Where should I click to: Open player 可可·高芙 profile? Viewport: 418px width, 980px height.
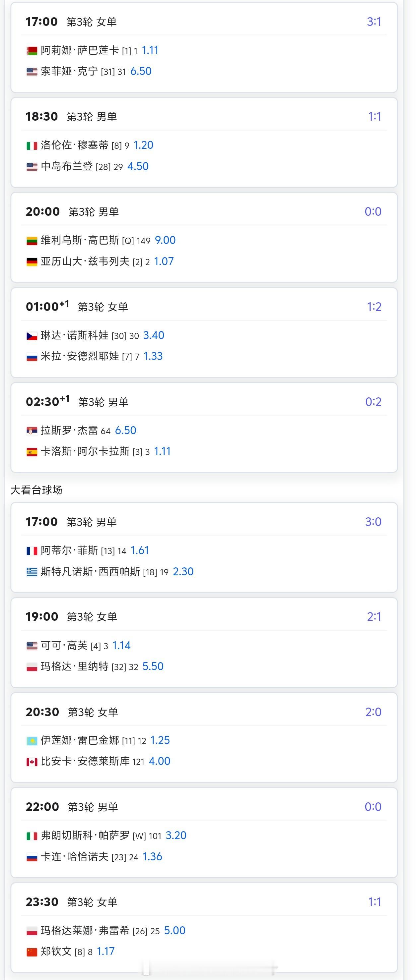click(x=64, y=646)
